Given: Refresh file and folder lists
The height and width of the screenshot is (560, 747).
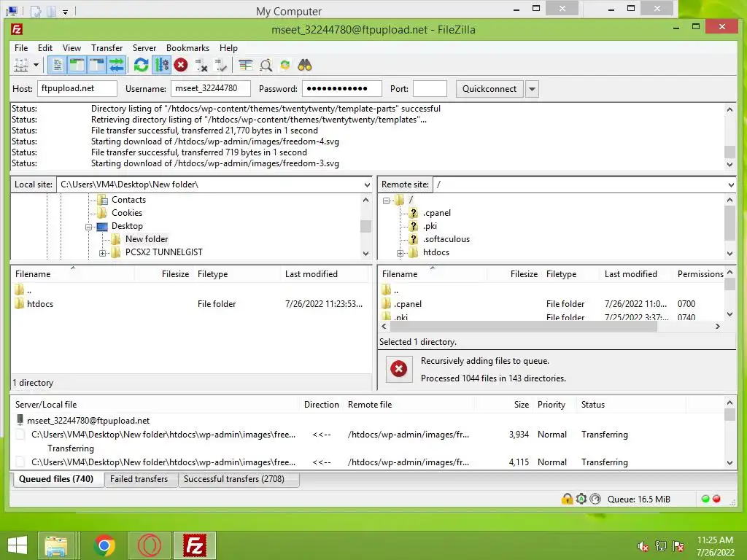Looking at the screenshot, I should [x=141, y=65].
